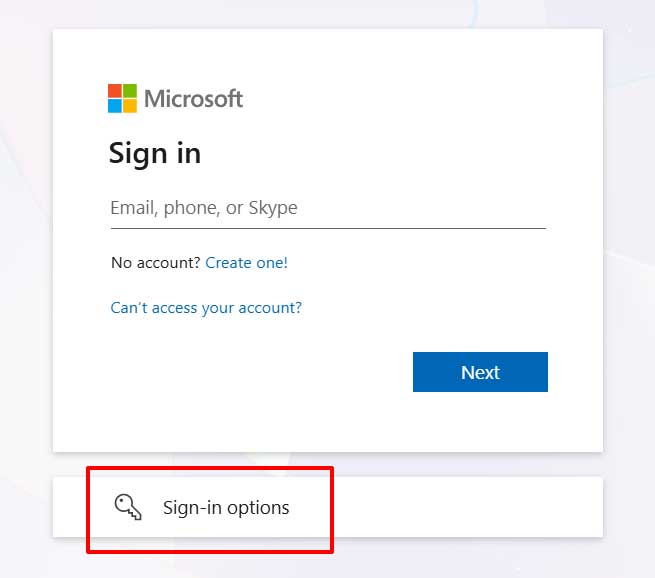655x578 pixels.
Task: Click the yellow square of Microsoft logo
Action: coord(130,105)
